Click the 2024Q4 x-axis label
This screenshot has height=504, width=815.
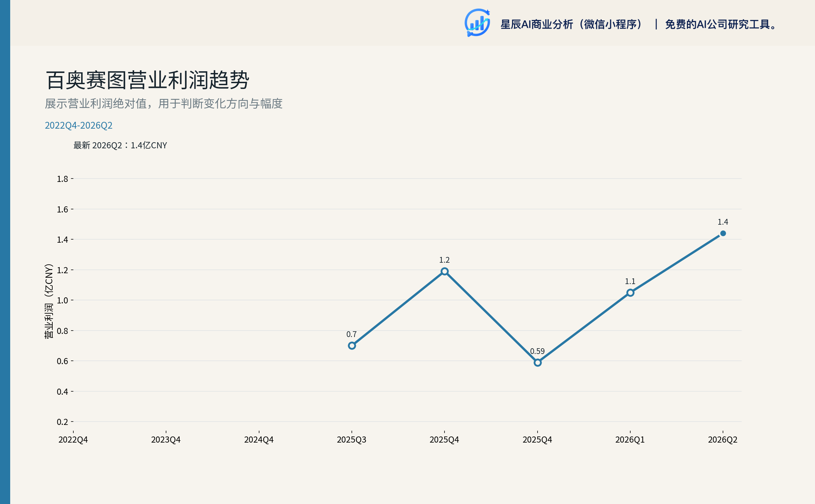point(259,440)
